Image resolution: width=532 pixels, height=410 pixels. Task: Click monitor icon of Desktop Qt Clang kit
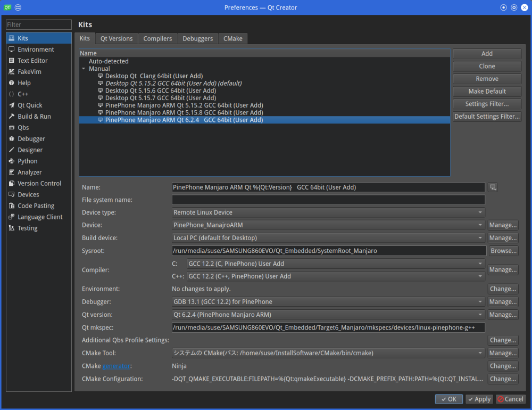[x=101, y=76]
